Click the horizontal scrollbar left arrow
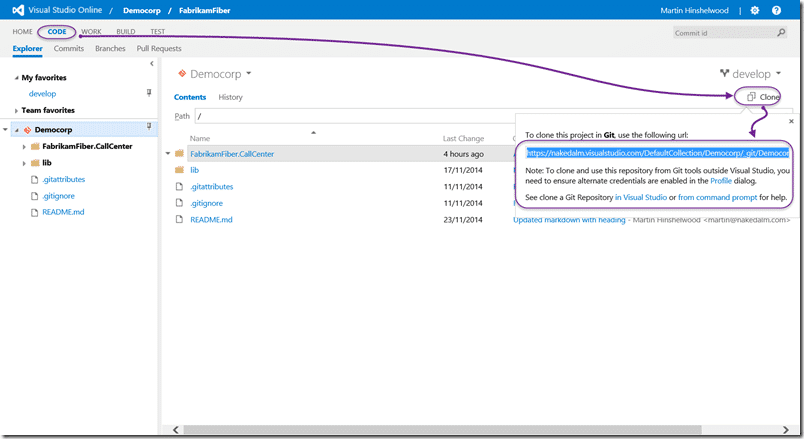Image resolution: width=804 pixels, height=439 pixels. (175, 430)
